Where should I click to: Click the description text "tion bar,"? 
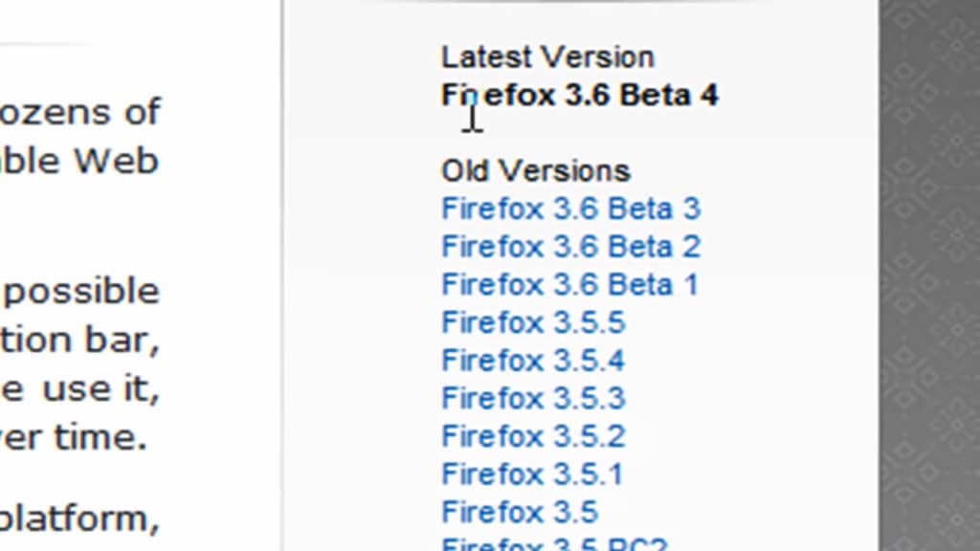pyautogui.click(x=80, y=341)
